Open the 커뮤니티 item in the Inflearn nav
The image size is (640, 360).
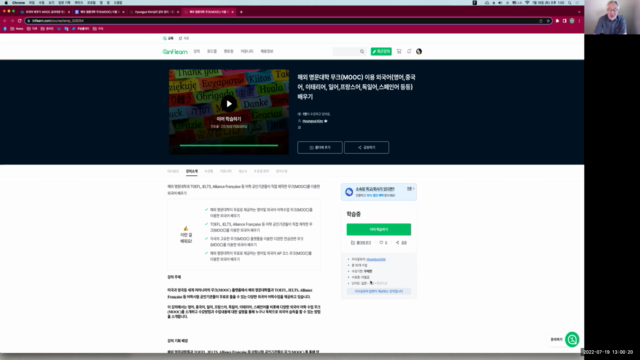(x=247, y=51)
